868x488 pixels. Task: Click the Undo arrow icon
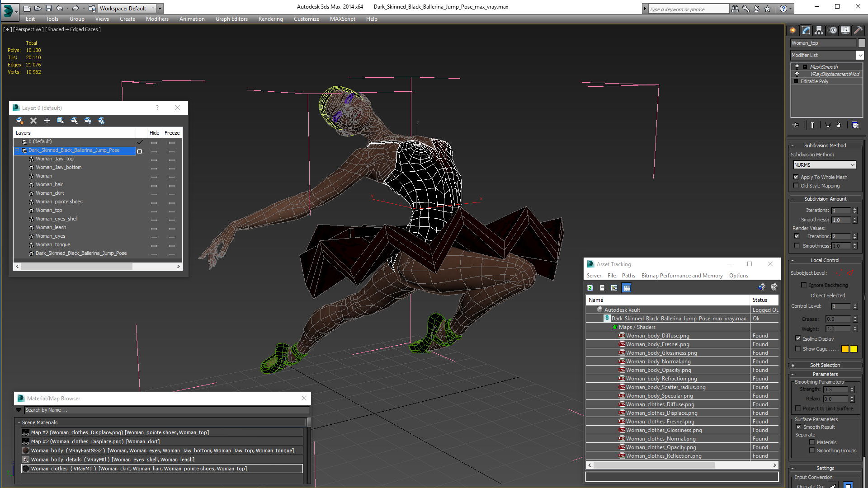[60, 8]
